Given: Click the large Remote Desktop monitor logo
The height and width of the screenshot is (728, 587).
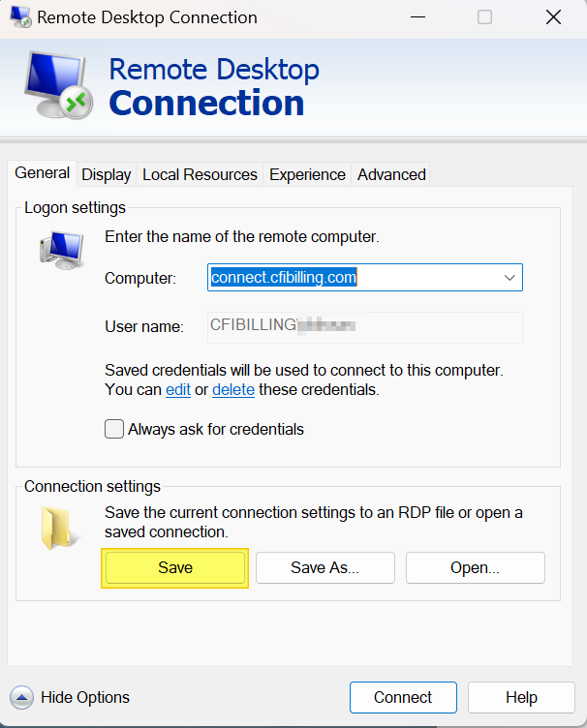Looking at the screenshot, I should (58, 85).
